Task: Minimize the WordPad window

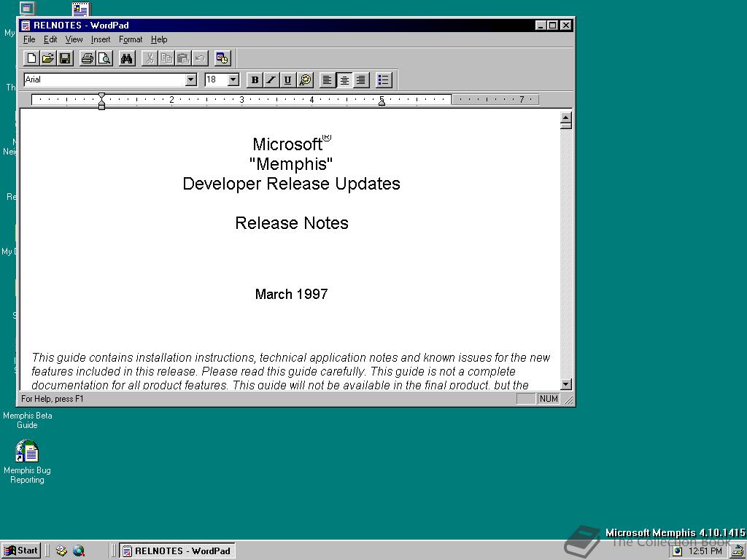Action: coord(541,26)
